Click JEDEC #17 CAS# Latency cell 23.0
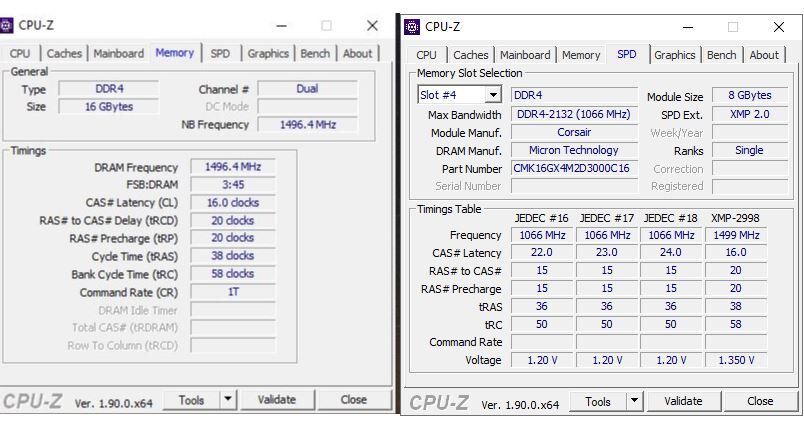Viewport: 804px width, 421px height. [x=607, y=252]
